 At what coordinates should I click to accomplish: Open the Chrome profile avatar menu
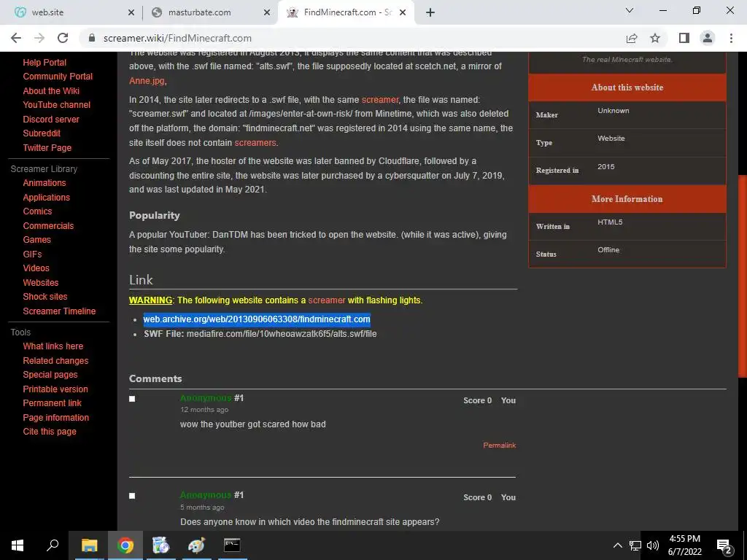708,38
